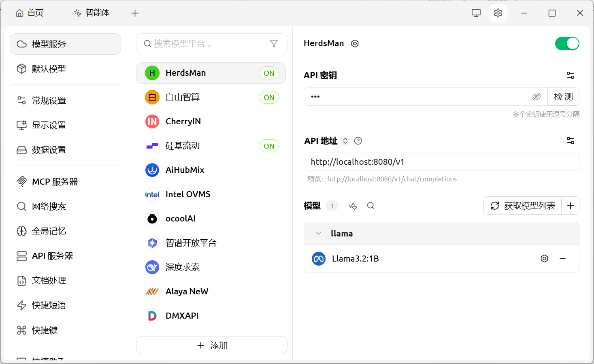Go to the 首页 tab
Viewport: 594px width, 364px height.
coord(30,13)
